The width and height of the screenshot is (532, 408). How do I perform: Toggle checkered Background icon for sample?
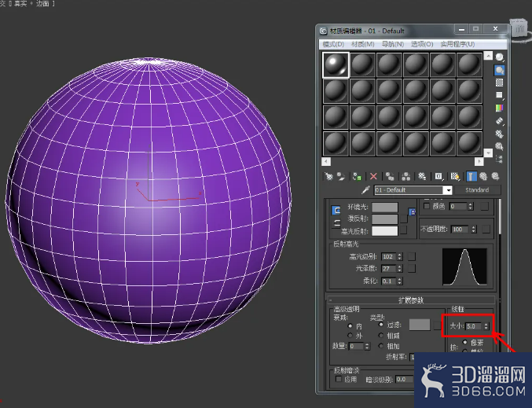[500, 83]
